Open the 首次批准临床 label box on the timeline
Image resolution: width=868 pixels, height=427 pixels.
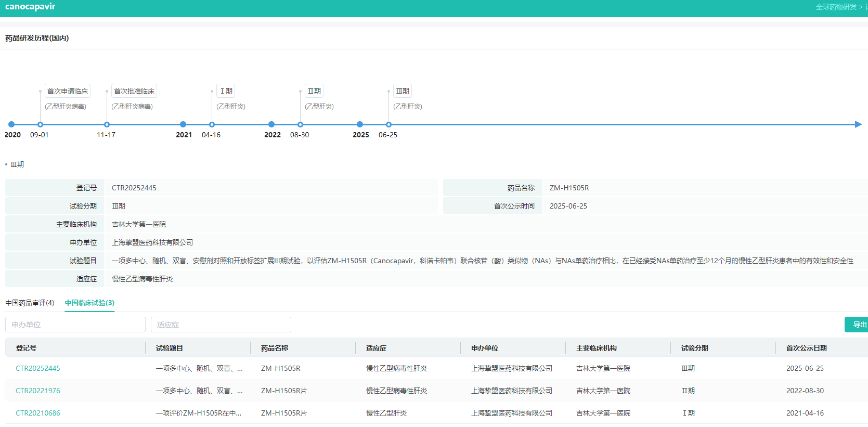[x=134, y=91]
